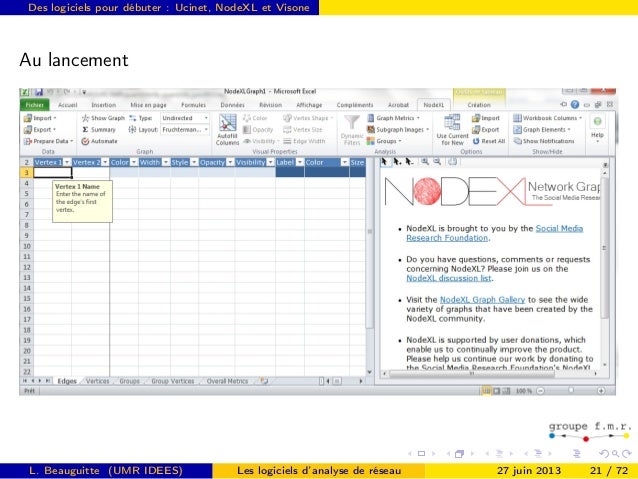Open the NodeXL discussion list link
This screenshot has width=638, height=479.
pos(449,278)
